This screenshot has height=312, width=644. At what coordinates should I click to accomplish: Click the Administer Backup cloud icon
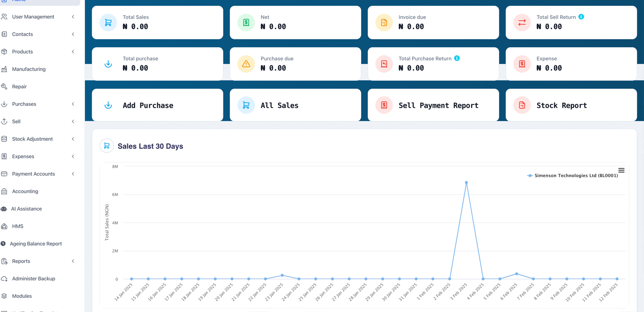(x=4, y=278)
